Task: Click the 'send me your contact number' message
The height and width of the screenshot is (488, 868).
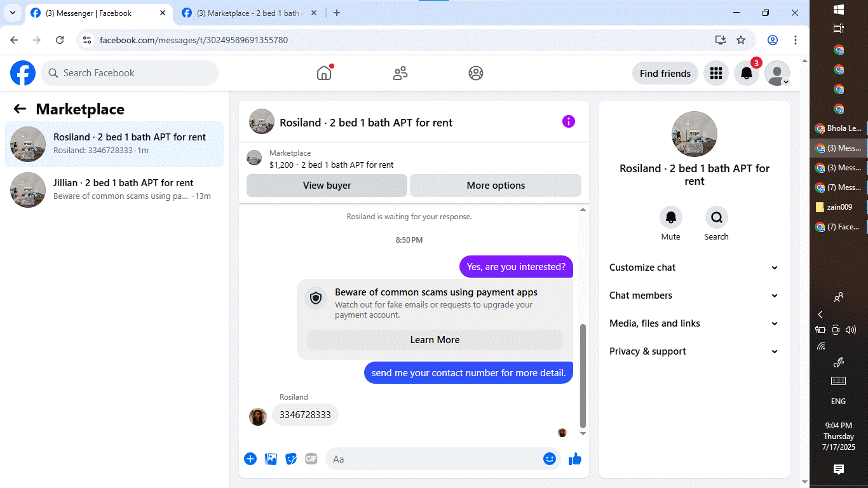Action: click(x=468, y=373)
